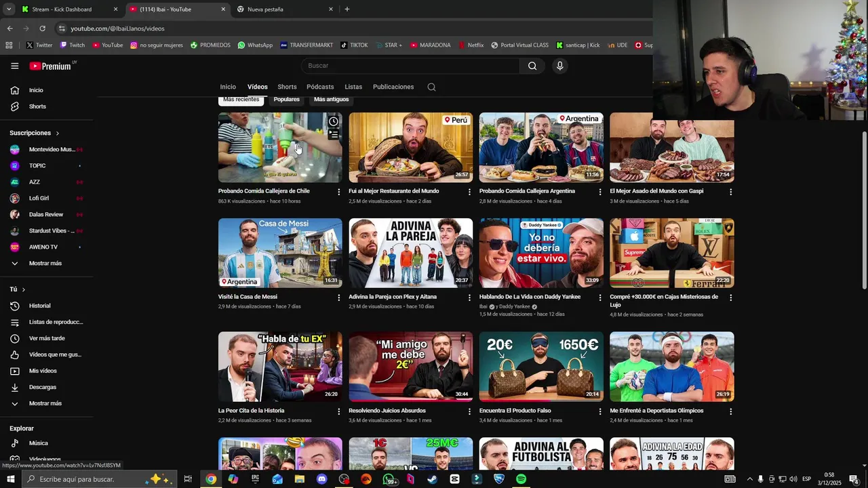
Task: Search within channel using magnifier icon
Action: [431, 87]
